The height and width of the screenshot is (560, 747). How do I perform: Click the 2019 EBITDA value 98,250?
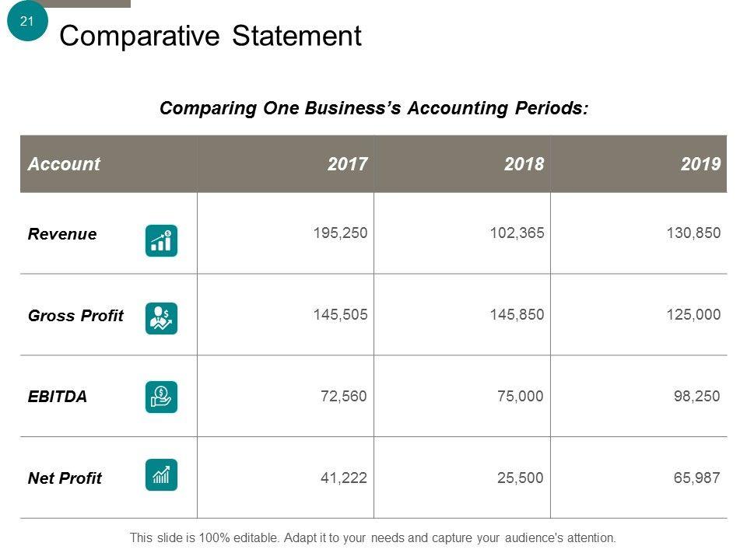pos(696,396)
